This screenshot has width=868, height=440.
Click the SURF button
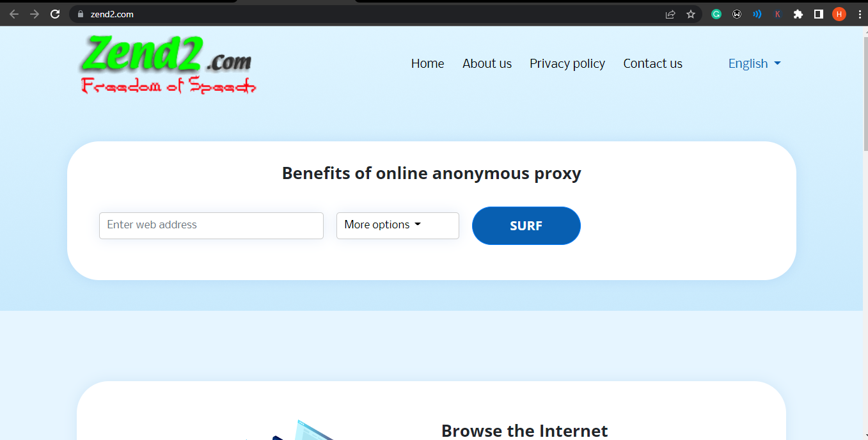point(526,226)
